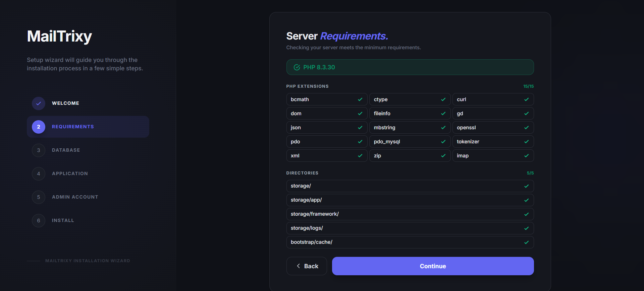Click the step 3 number circle
This screenshot has height=291, width=644.
pyautogui.click(x=39, y=150)
